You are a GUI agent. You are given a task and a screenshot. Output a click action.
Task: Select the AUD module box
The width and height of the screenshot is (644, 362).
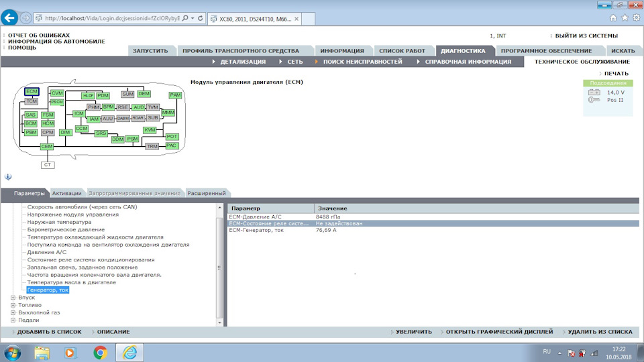139,107
